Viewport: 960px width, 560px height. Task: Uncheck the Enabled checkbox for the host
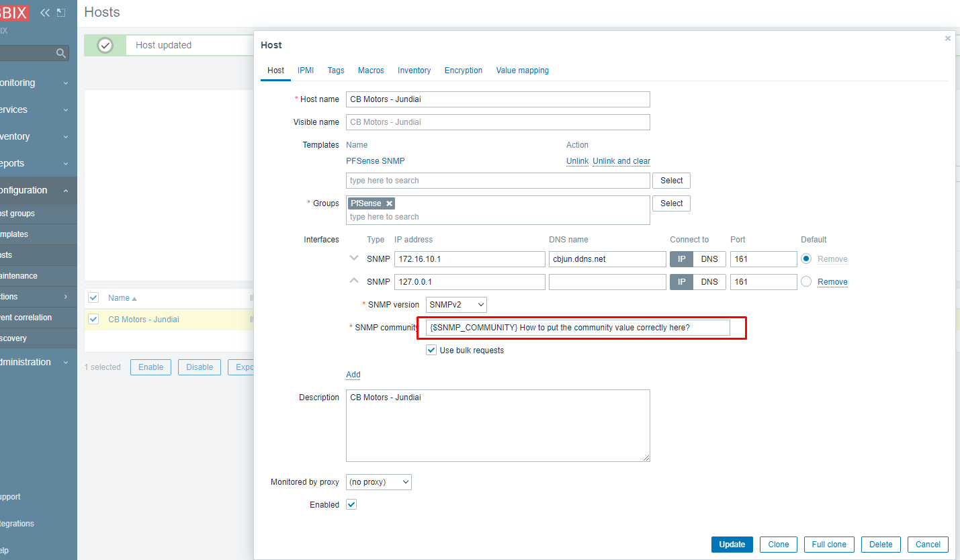click(351, 504)
